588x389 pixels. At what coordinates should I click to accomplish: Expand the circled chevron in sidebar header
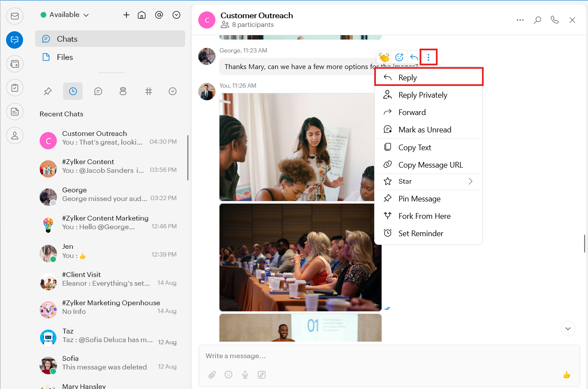coord(176,15)
